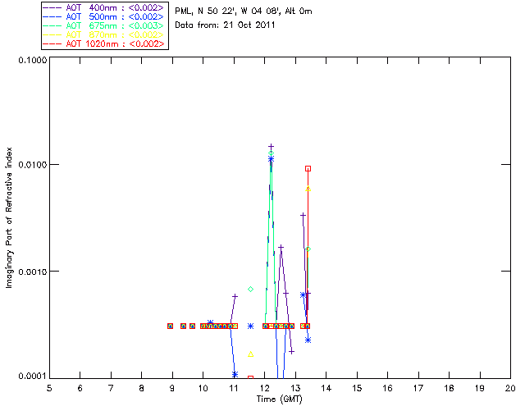
Task: Select the purple dashed line sample in legend
Action: (52, 7)
